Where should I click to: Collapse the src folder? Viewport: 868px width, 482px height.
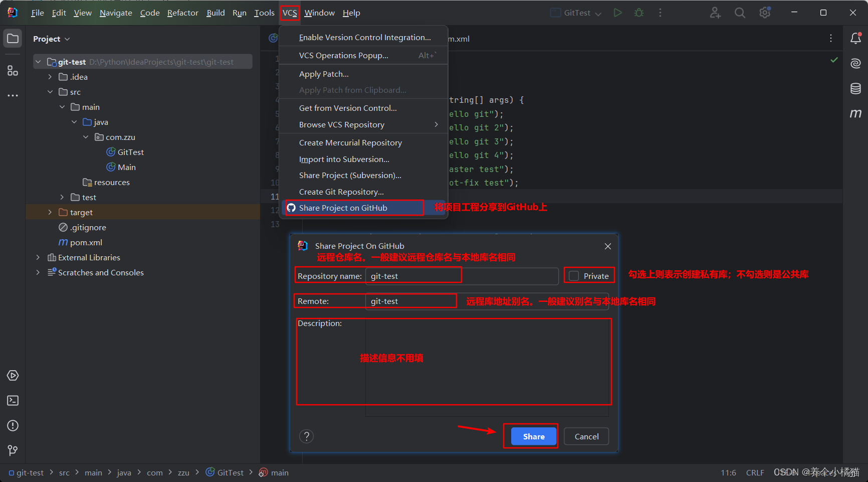click(x=50, y=92)
